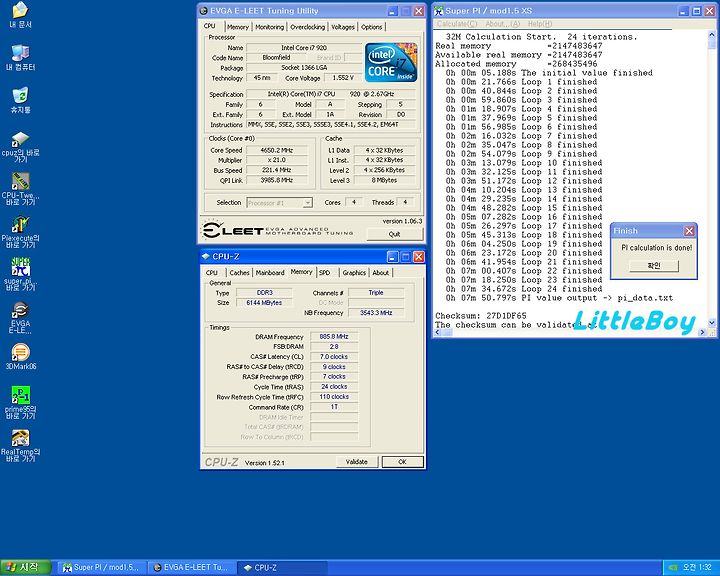Switch to the Monitoring tab in E-LEET
The height and width of the screenshot is (576, 720).
pyautogui.click(x=270, y=27)
